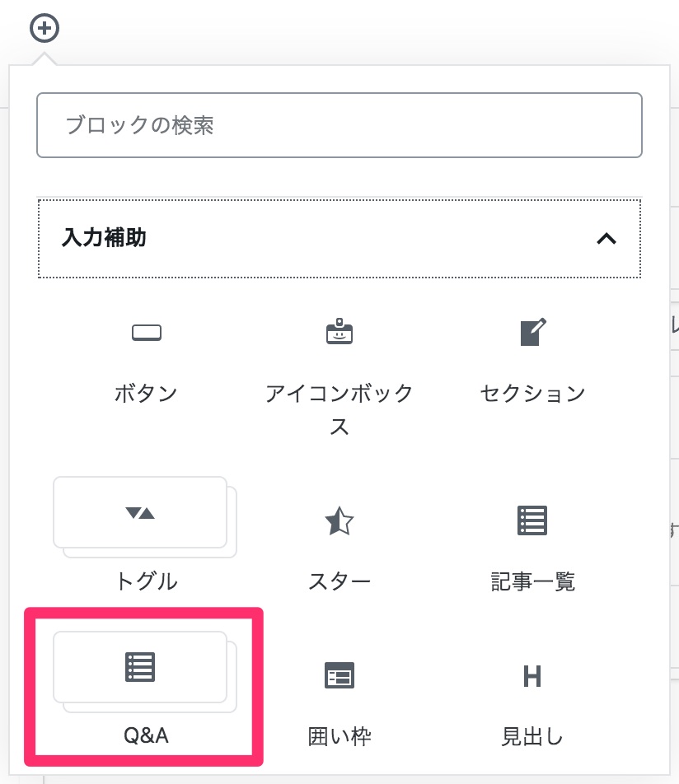Click the 囲い枠 text label

pyautogui.click(x=339, y=735)
